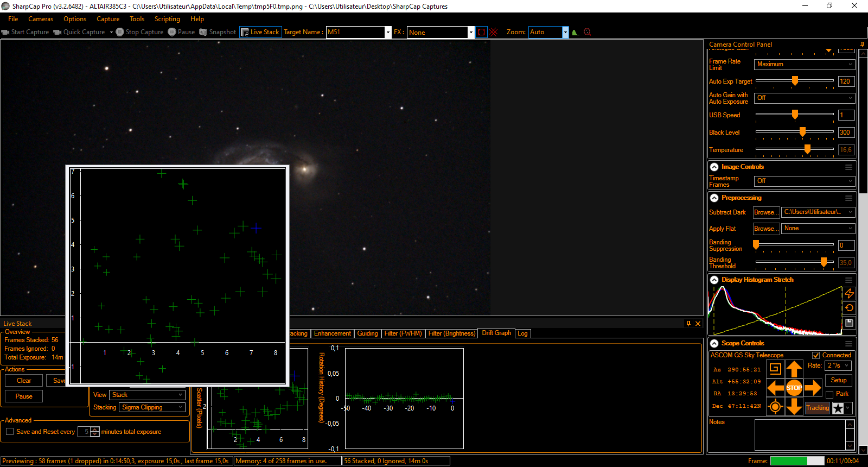The image size is (868, 467).
Task: Check the Park checkbox
Action: tap(829, 394)
